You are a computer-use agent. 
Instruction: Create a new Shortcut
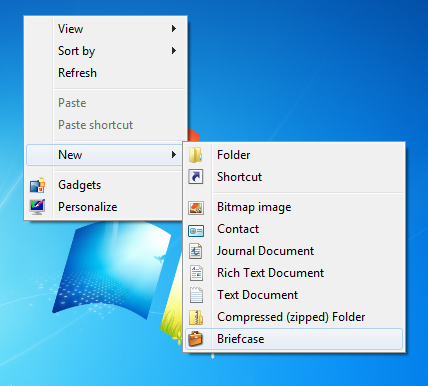tap(294, 177)
